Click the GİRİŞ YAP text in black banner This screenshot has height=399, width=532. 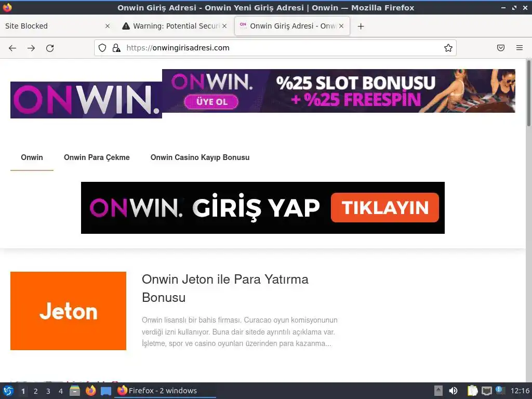pos(256,207)
